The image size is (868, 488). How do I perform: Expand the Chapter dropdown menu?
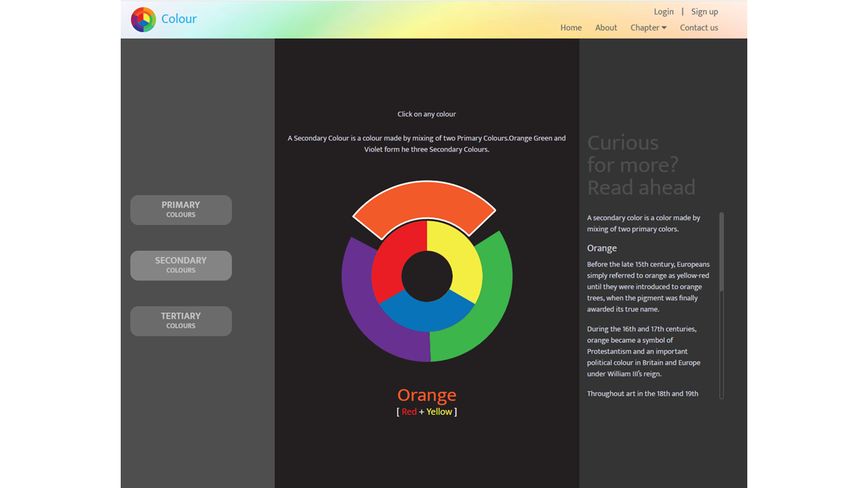[x=648, y=28]
